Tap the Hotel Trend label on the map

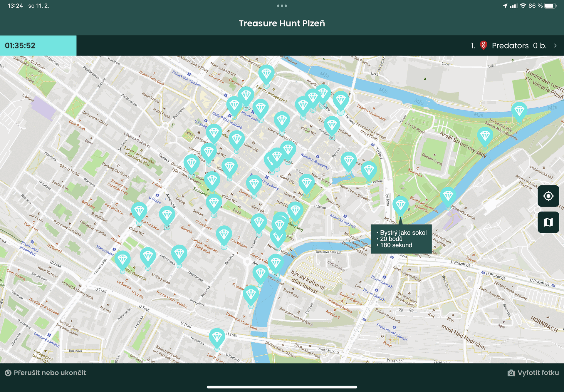151,98
